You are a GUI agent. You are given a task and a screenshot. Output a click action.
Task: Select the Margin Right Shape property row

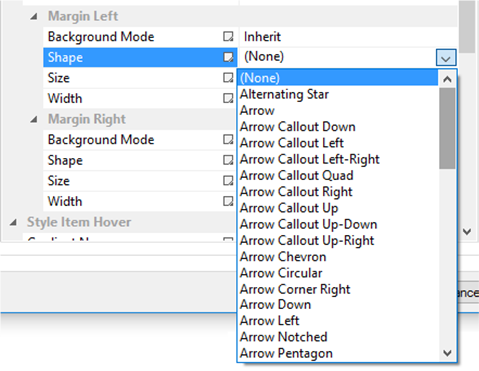pos(140,160)
